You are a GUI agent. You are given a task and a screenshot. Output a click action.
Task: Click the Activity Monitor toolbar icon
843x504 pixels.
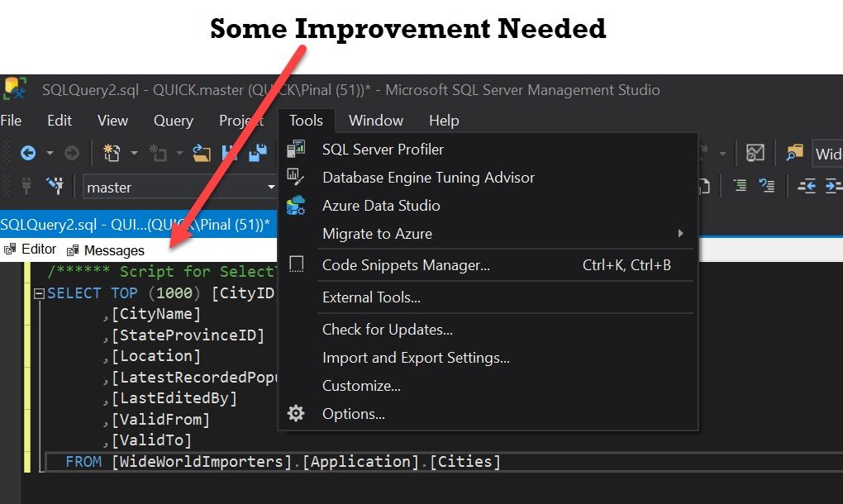(755, 154)
